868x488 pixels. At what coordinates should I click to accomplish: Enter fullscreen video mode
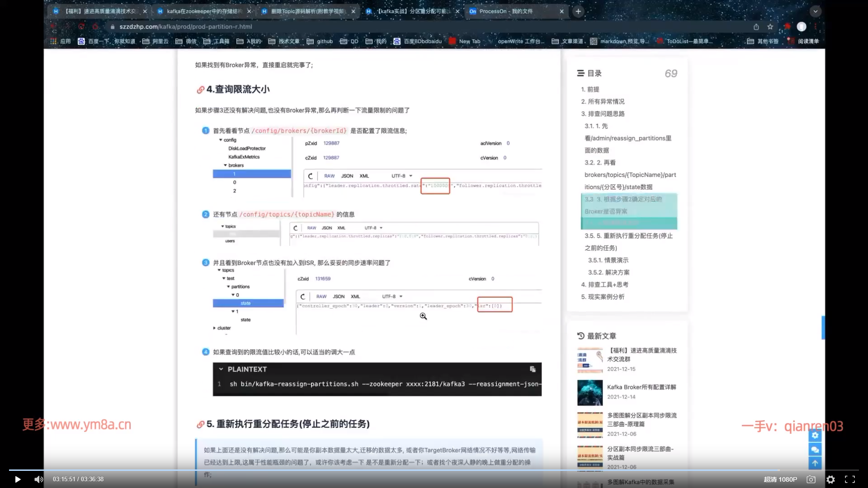click(850, 479)
